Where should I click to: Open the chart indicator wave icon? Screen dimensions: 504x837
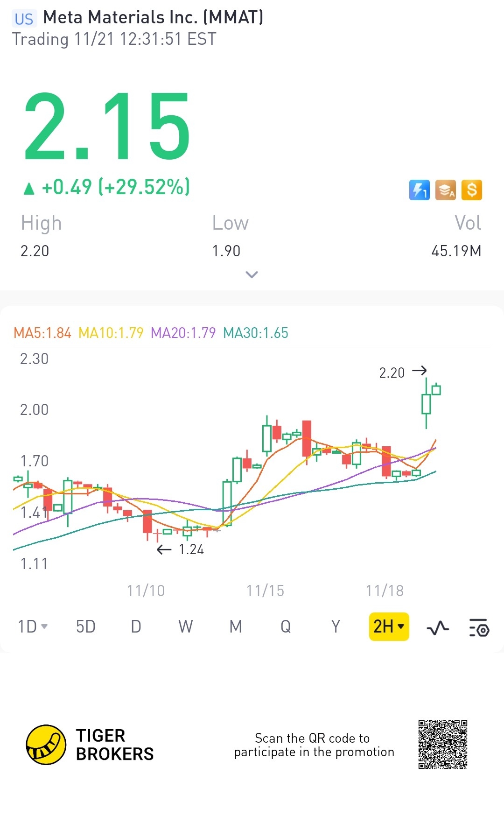(x=438, y=628)
